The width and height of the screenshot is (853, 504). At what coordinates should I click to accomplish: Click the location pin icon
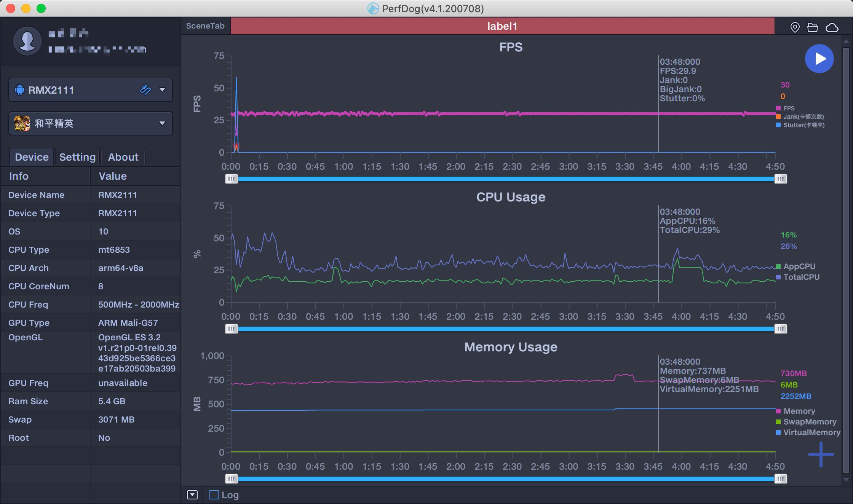[795, 27]
